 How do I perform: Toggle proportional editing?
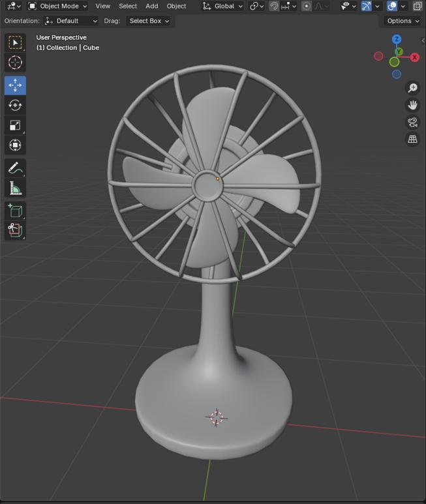coord(307,6)
